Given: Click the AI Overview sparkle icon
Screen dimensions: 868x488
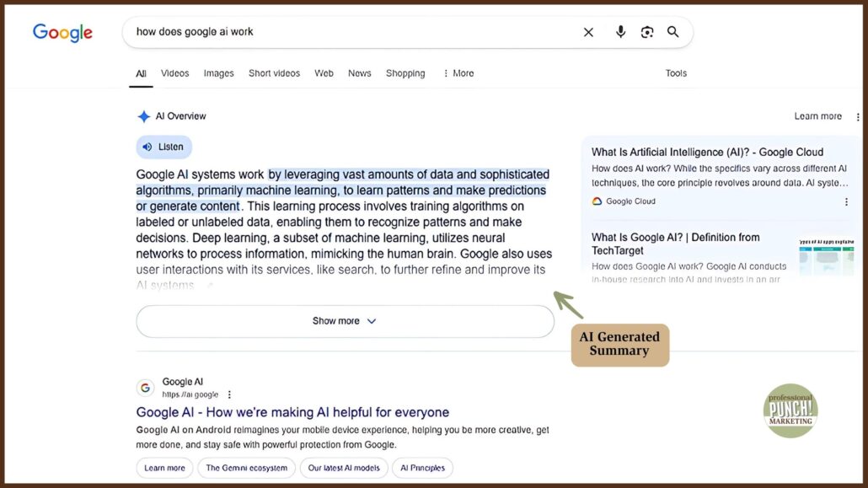Looking at the screenshot, I should coord(144,116).
